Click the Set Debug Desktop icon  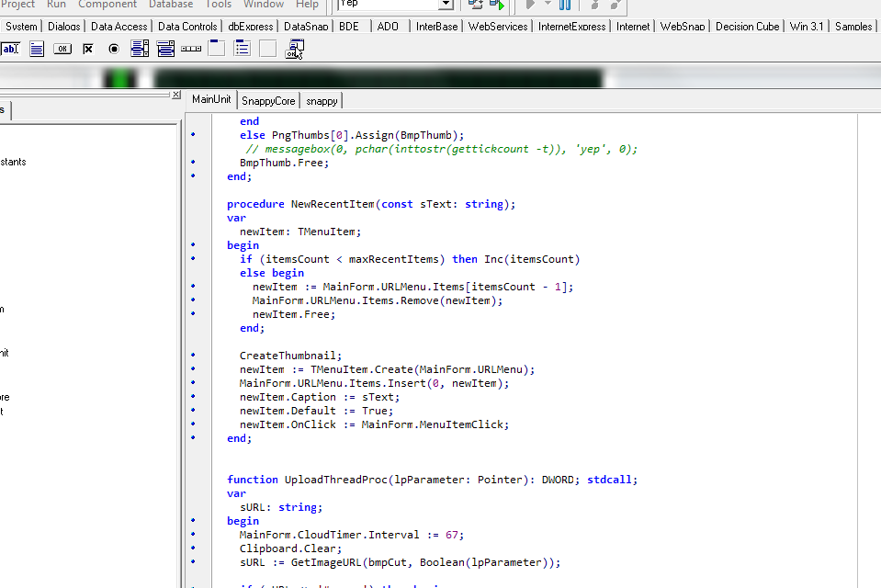click(497, 6)
